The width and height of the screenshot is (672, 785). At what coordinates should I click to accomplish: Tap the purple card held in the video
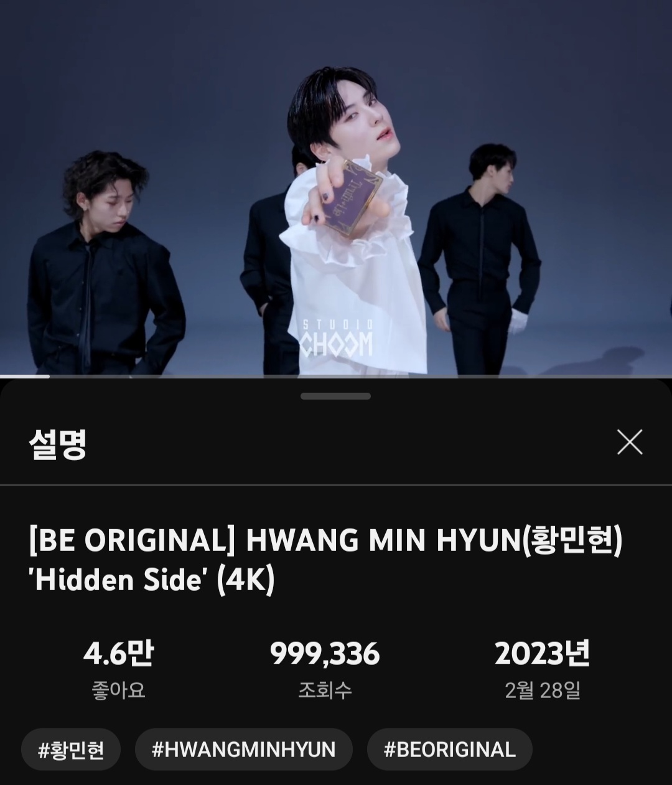pos(353,197)
